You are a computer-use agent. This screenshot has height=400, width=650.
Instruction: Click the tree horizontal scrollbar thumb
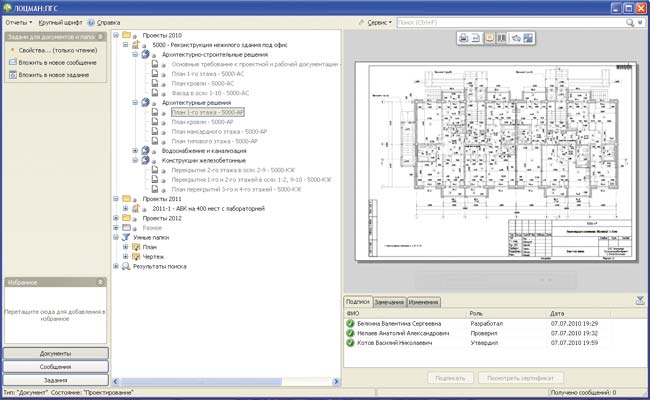point(201,381)
